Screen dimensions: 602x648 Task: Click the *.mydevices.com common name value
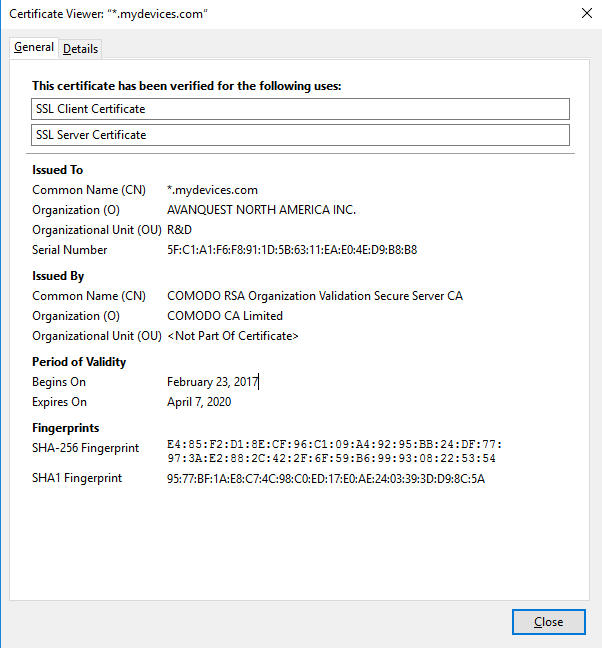click(212, 190)
